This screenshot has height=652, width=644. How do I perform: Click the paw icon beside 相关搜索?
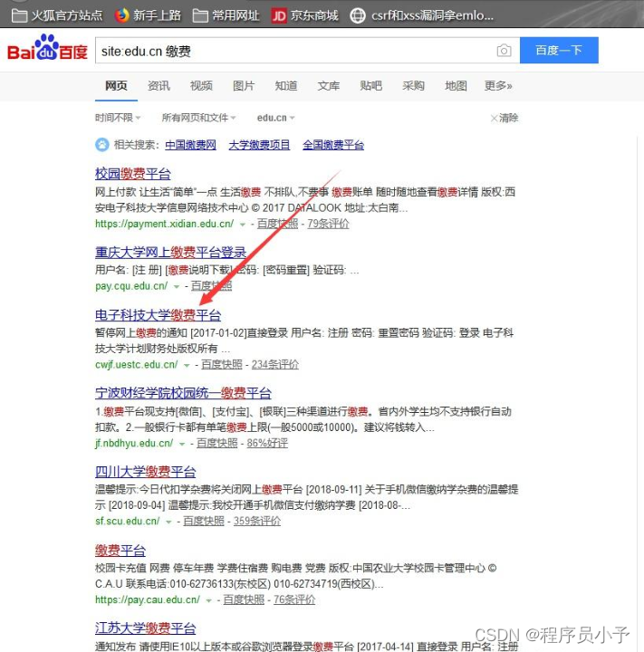(x=102, y=145)
